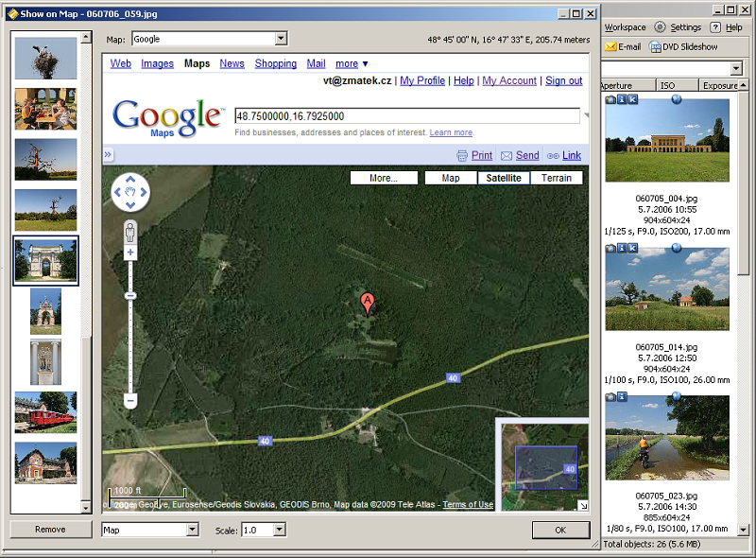Open the Scale 1.0 dropdown

coord(279,530)
